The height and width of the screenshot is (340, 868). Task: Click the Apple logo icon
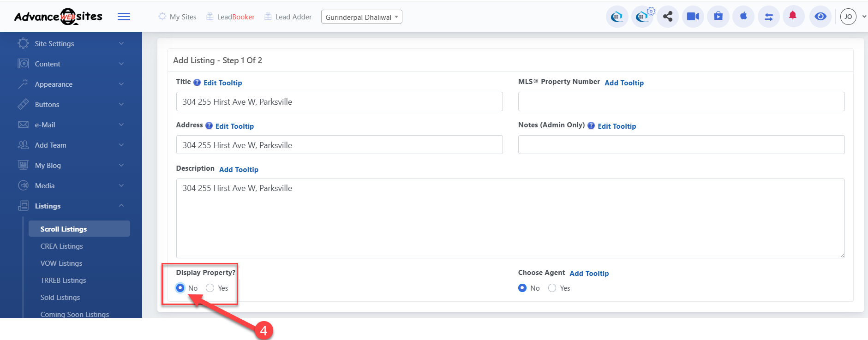[x=743, y=17]
